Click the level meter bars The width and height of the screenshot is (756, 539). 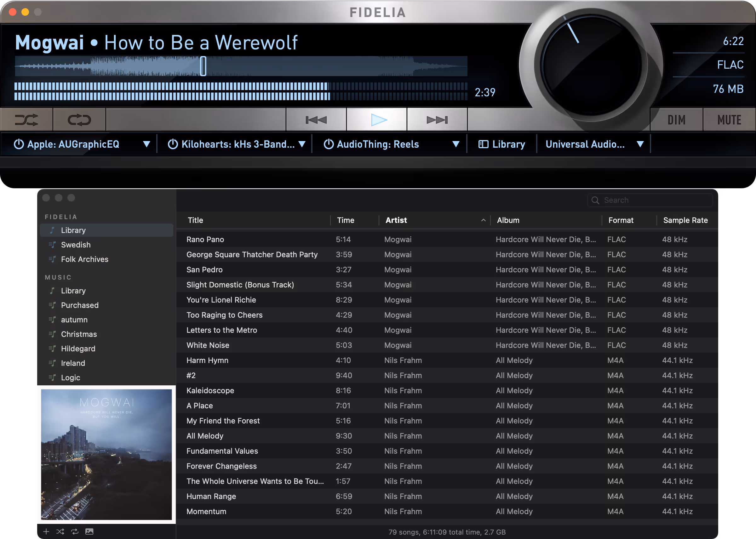[x=241, y=91]
